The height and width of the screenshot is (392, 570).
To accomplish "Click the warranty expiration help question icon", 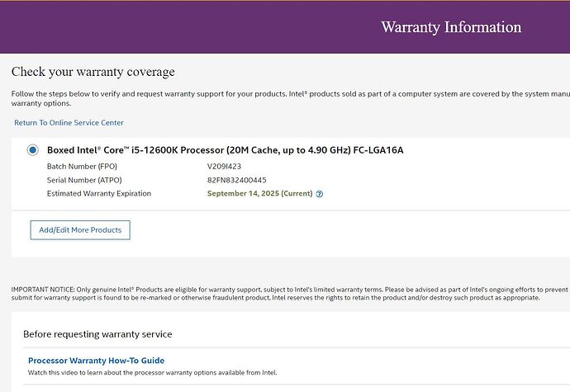I will pos(320,194).
